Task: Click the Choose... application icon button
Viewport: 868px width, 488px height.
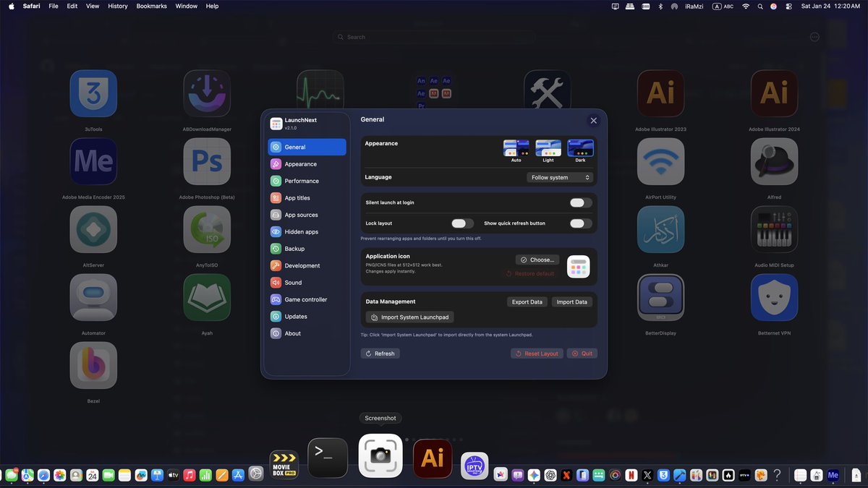Action: click(x=537, y=260)
